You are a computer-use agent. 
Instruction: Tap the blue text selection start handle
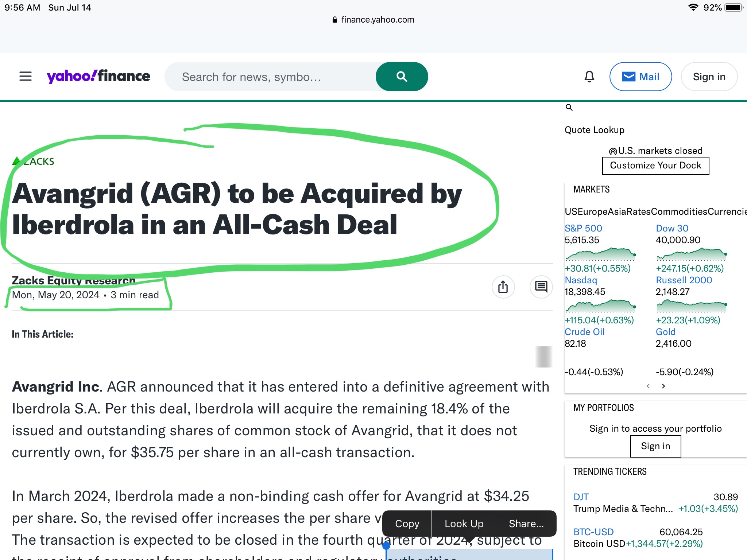386,546
